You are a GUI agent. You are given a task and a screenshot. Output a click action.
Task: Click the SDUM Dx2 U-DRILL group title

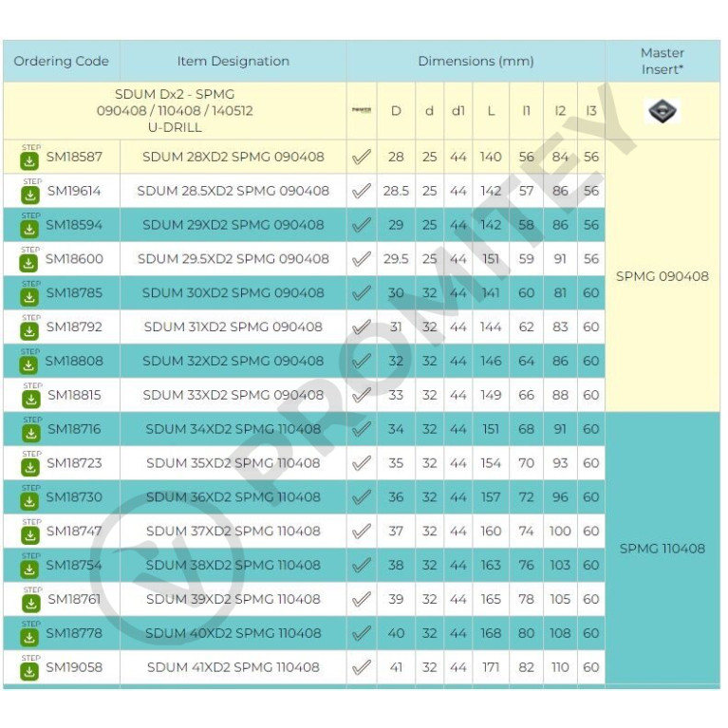click(x=175, y=111)
